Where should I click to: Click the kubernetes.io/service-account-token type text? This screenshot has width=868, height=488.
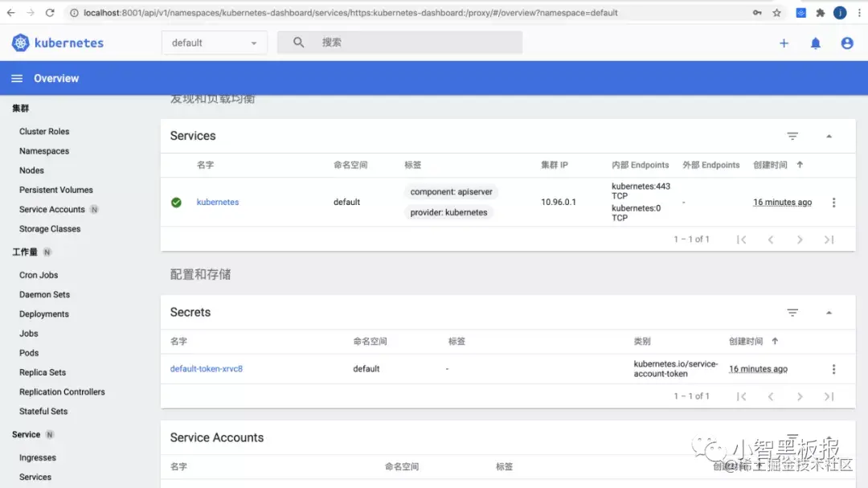[675, 369]
